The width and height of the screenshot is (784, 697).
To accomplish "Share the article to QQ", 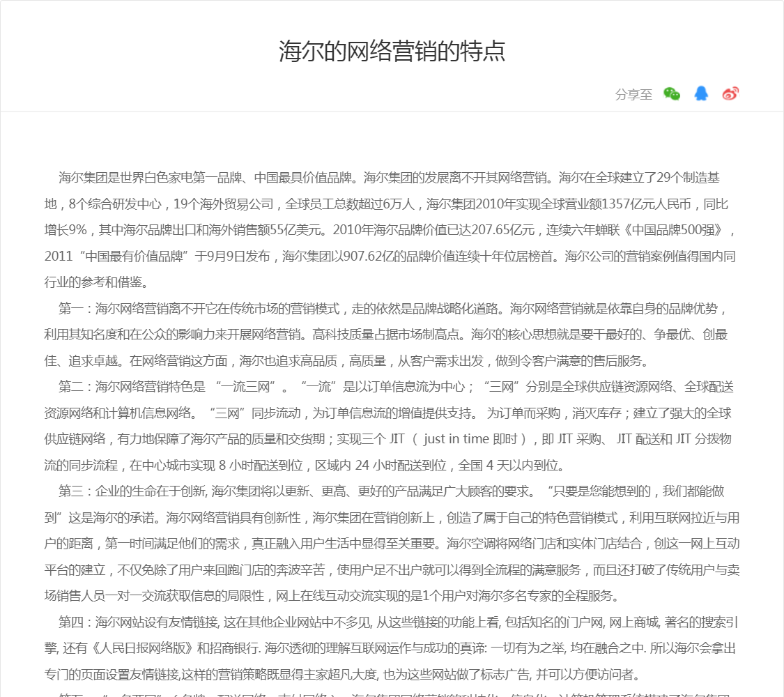I will tap(701, 93).
